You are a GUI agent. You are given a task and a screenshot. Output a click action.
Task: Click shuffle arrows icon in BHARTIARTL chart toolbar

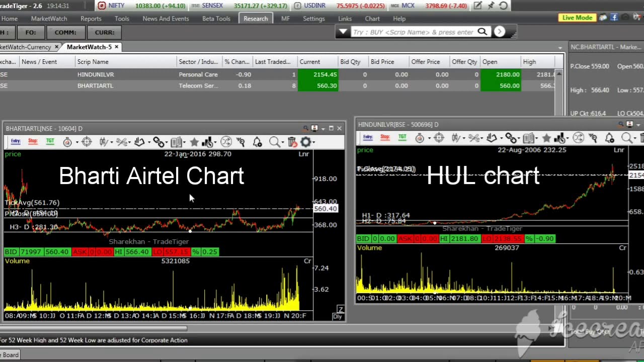[x=226, y=142]
